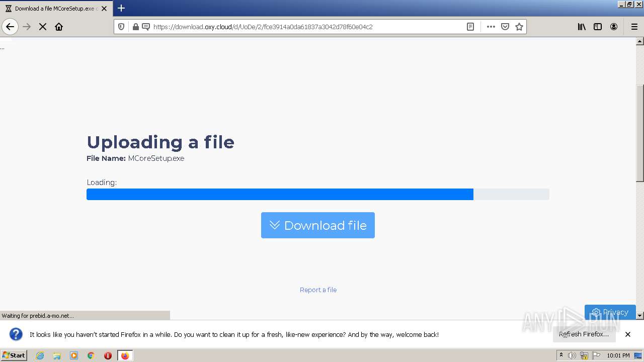Viewport: 644px width, 362px height.
Task: Click the 10:01 PM clock
Action: pos(618,355)
